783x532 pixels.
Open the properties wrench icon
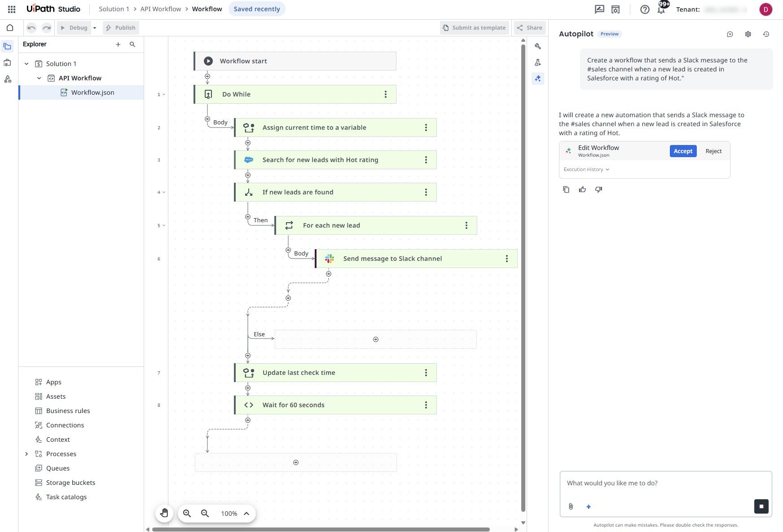pos(538,46)
